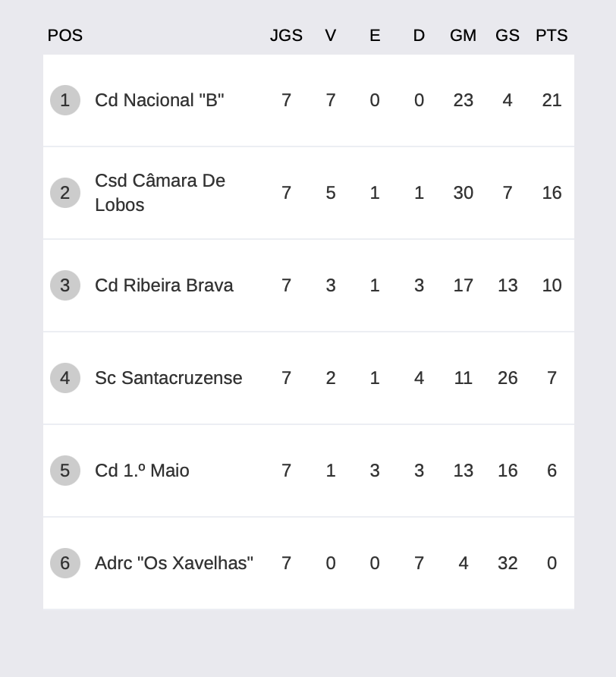Click the PTS column header
Viewport: 616px width, 677px height.
click(552, 36)
